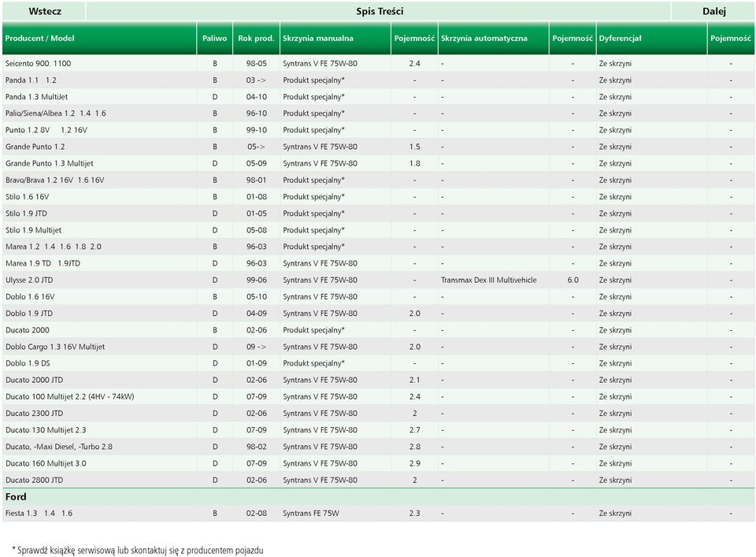756x557 pixels.
Task: Click the 2.3 capacity in Fiesta row
Action: click(415, 513)
